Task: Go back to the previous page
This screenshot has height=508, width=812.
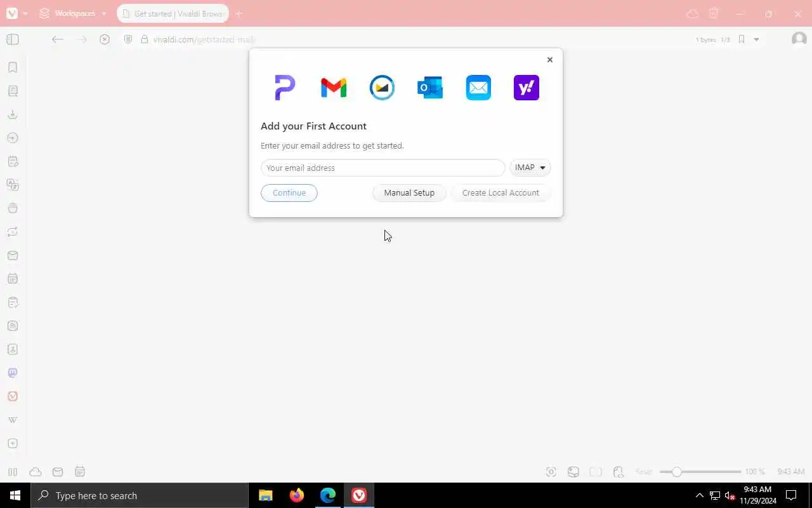Action: pyautogui.click(x=58, y=39)
